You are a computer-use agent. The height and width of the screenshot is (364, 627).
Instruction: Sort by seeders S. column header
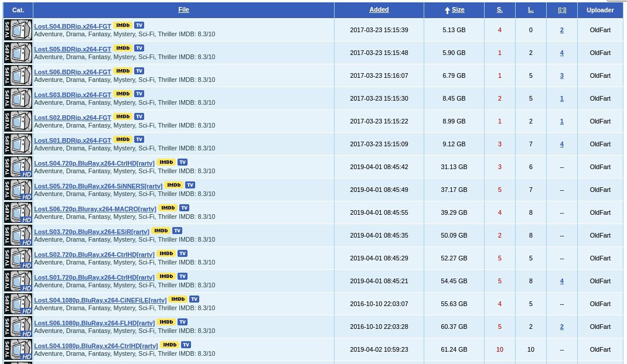499,9
